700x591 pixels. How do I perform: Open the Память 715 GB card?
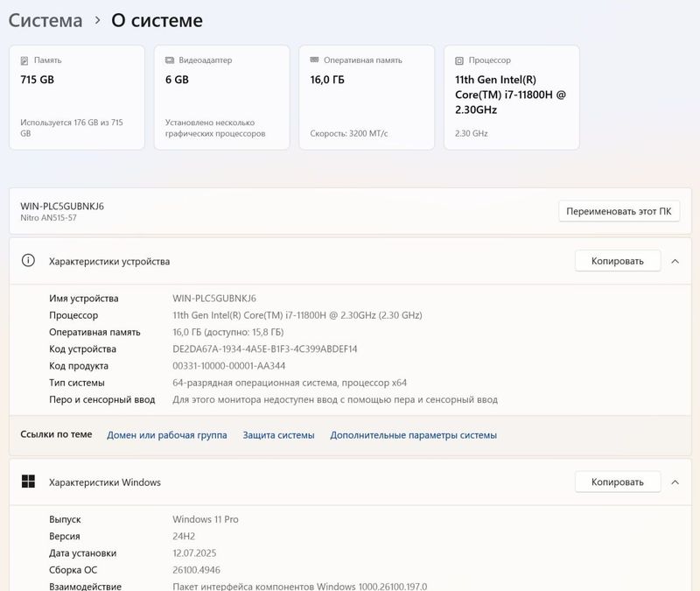77,97
